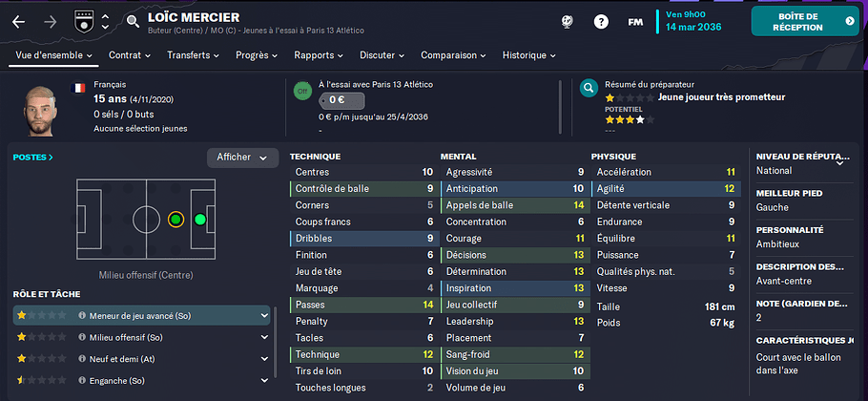Expand the Enganche (So) role chevron
The width and height of the screenshot is (868, 401).
coord(264,381)
